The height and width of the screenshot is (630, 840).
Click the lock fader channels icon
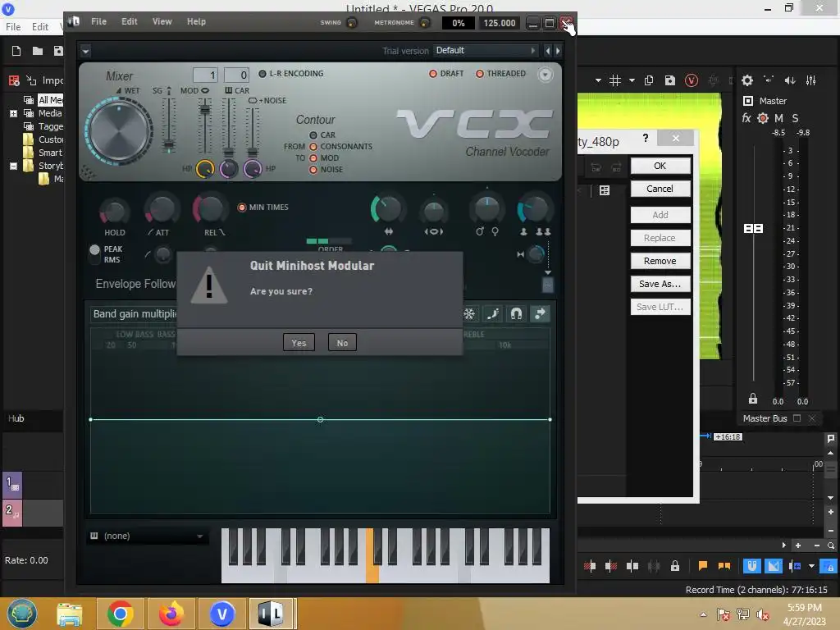753,399
